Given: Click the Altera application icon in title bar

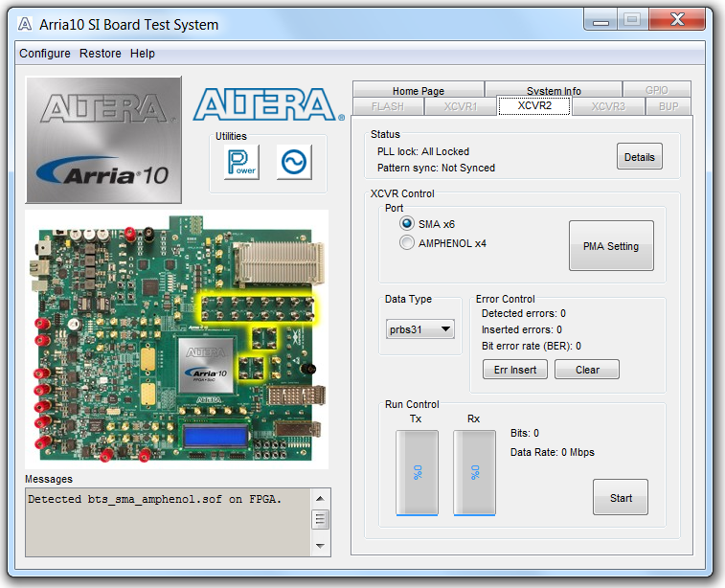Looking at the screenshot, I should click(25, 25).
